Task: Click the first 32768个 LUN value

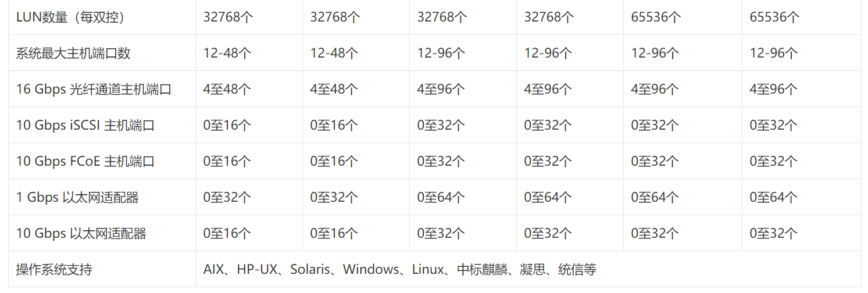Action: point(228,17)
